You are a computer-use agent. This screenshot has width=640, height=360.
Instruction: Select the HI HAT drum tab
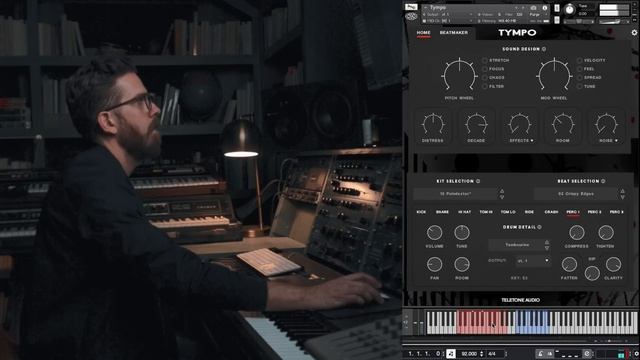464,212
